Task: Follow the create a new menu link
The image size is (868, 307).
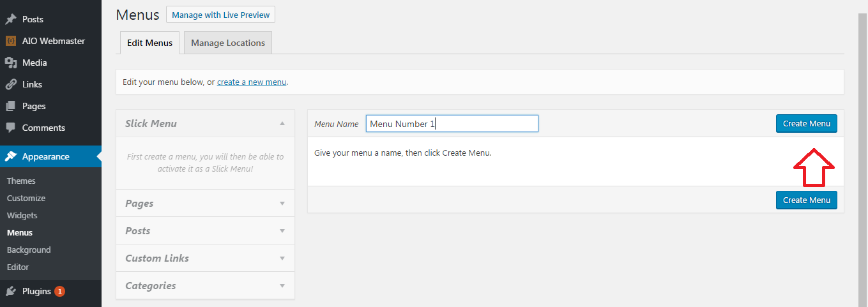Action: point(252,82)
